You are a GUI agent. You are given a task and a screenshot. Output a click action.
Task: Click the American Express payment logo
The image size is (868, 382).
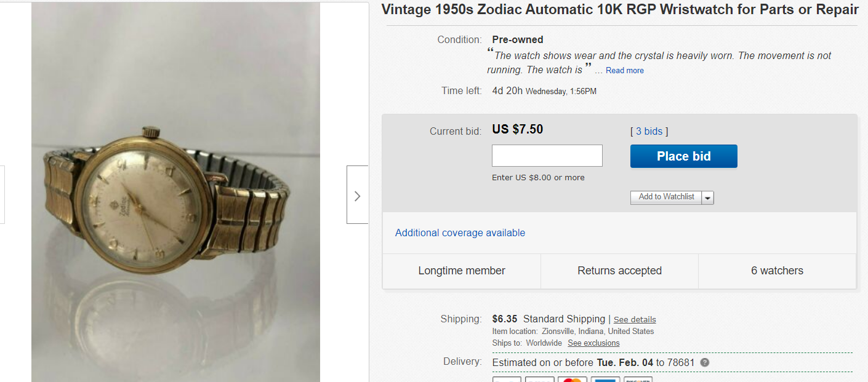[605, 380]
